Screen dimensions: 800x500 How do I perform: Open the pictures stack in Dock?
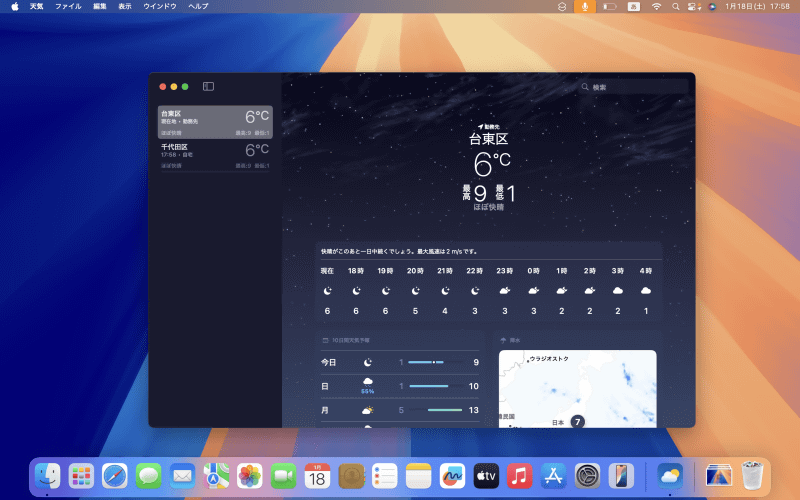718,477
